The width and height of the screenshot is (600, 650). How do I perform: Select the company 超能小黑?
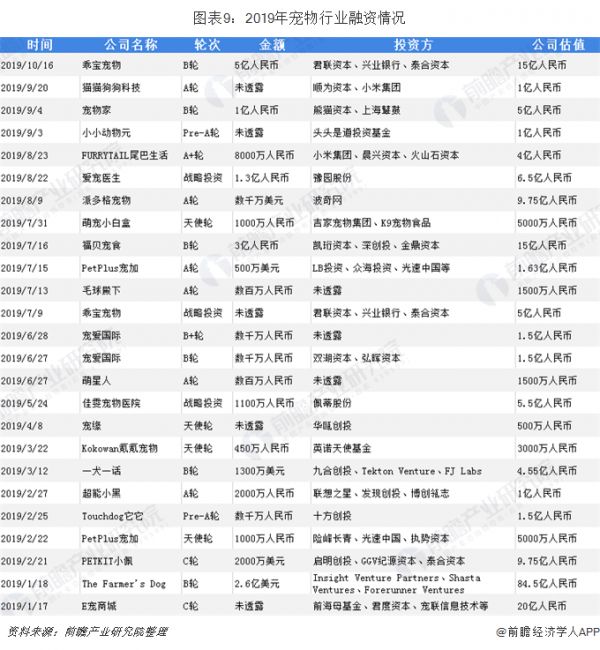click(x=101, y=494)
